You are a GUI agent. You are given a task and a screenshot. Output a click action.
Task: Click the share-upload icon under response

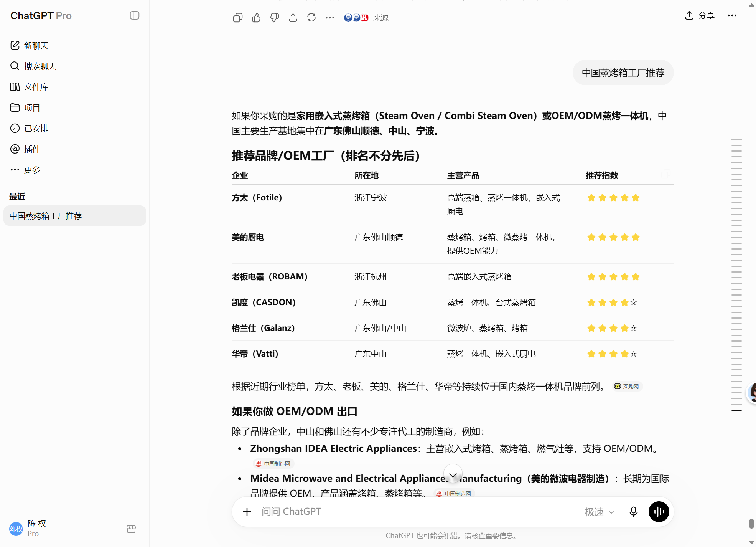point(293,18)
